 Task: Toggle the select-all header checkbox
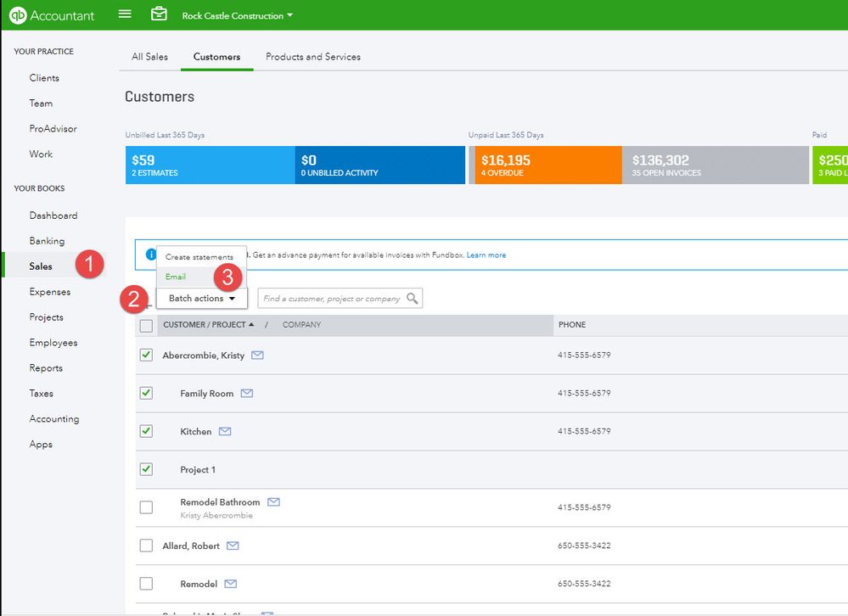click(x=146, y=325)
